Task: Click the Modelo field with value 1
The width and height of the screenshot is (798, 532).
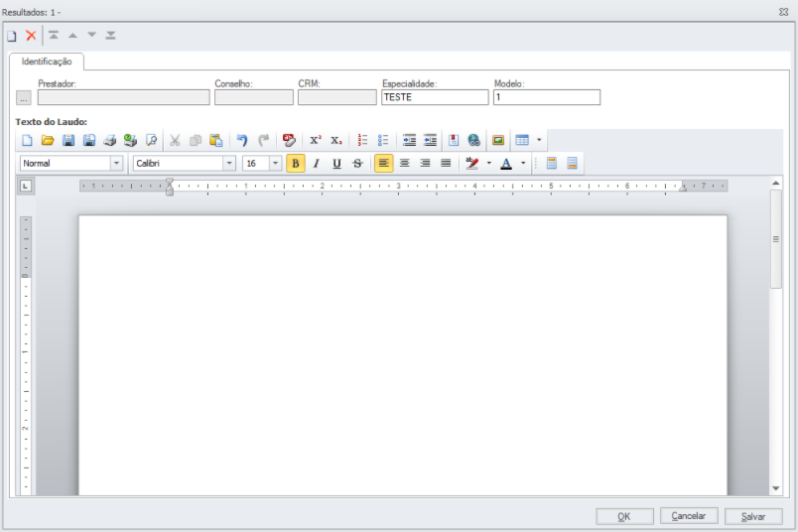Action: 547,97
